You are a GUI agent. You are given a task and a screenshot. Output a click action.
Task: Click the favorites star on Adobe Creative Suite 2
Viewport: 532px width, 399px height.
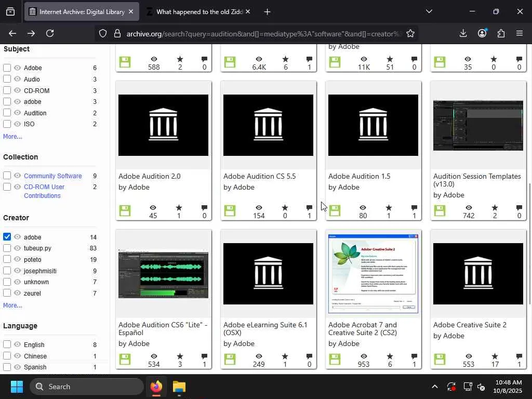[495, 356]
